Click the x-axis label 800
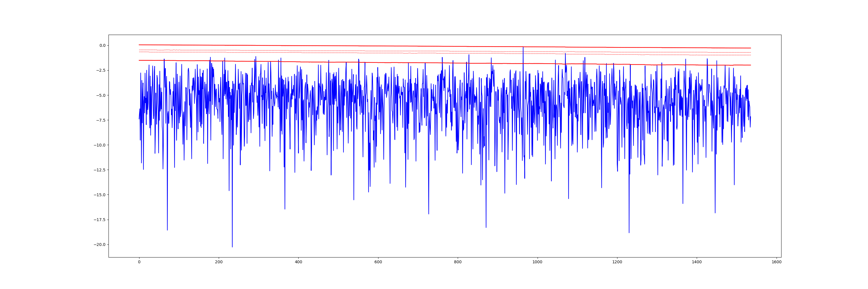The width and height of the screenshot is (868, 289). coord(458,262)
